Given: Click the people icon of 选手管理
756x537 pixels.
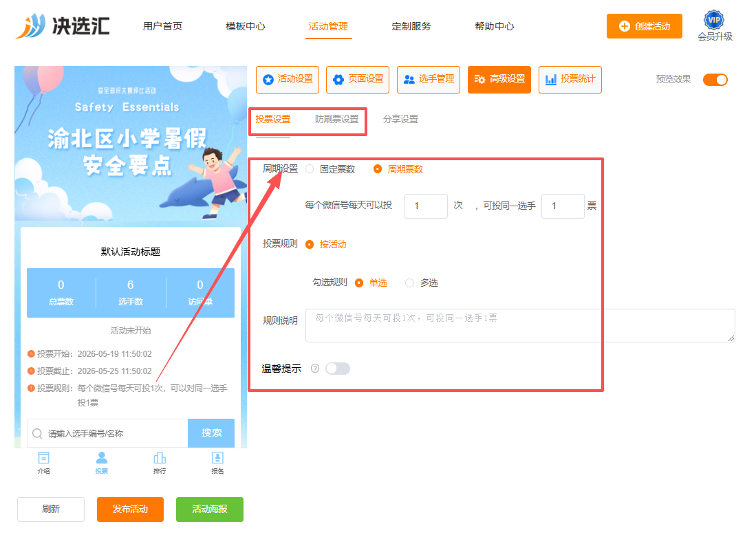Looking at the screenshot, I should click(x=409, y=80).
